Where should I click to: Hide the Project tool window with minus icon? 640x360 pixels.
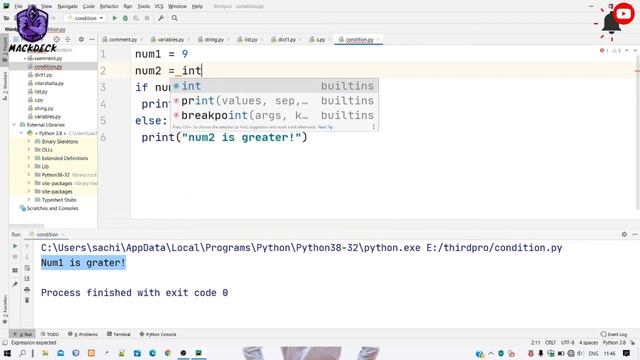click(x=92, y=39)
